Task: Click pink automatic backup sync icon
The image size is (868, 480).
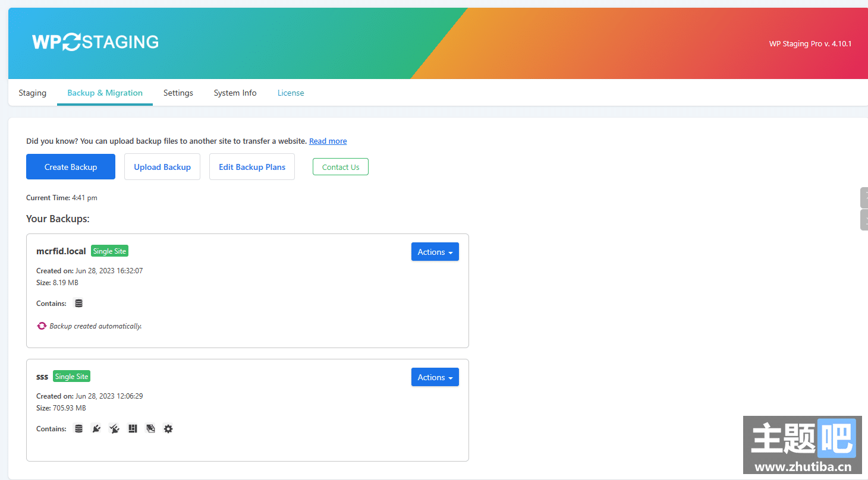Action: pyautogui.click(x=42, y=326)
